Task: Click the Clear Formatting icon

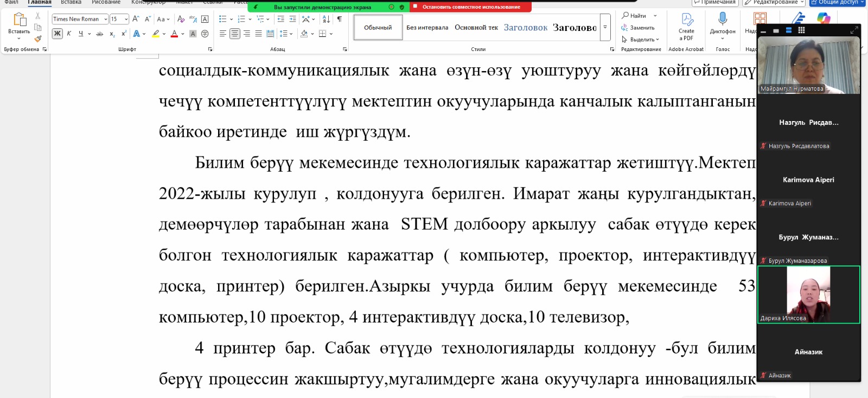Action: [x=181, y=19]
